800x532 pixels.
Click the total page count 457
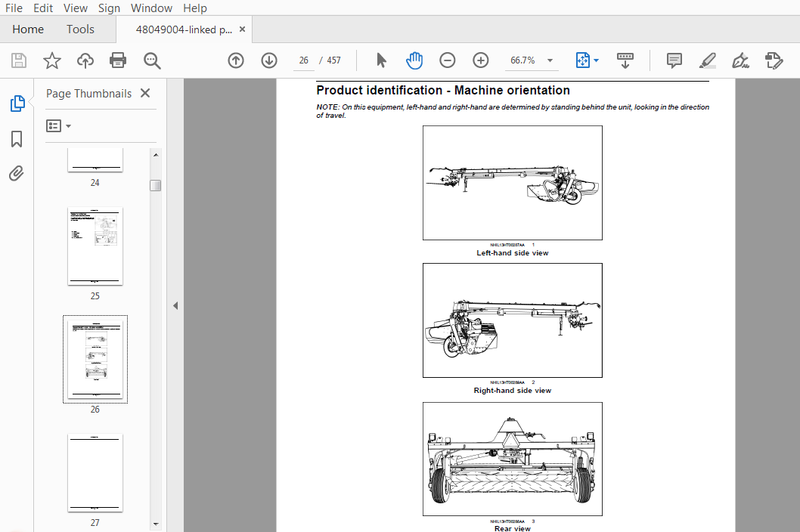333,60
